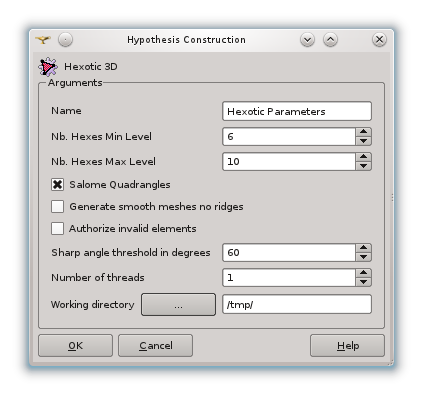The height and width of the screenshot is (395, 423).
Task: Increase Sharp angle threshold value
Action: [363, 248]
